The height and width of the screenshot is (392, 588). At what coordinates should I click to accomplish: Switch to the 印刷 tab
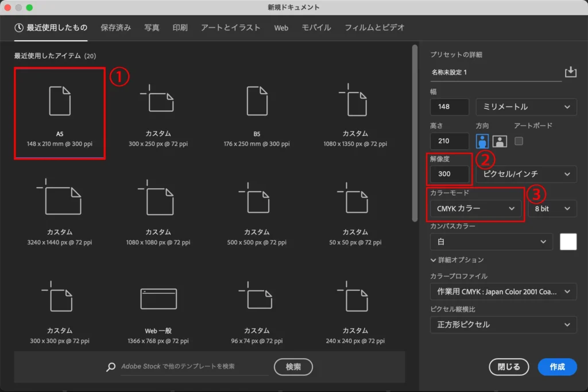[x=180, y=28]
